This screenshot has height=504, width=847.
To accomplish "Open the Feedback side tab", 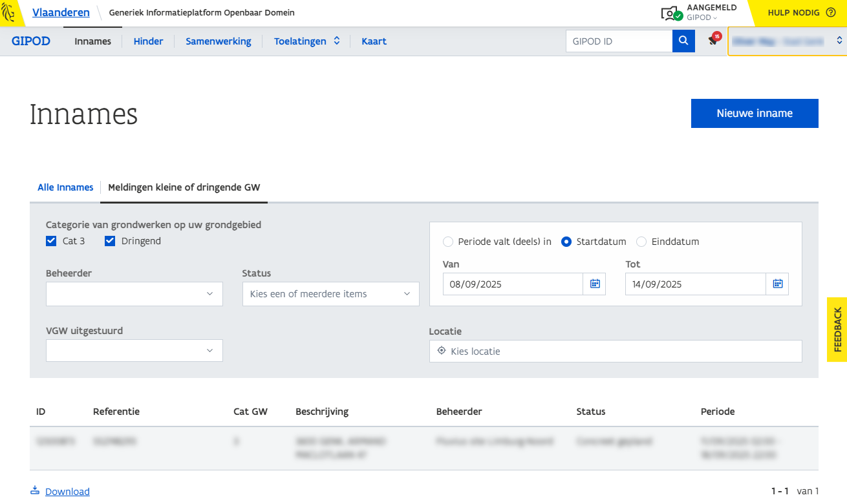I will [x=837, y=330].
